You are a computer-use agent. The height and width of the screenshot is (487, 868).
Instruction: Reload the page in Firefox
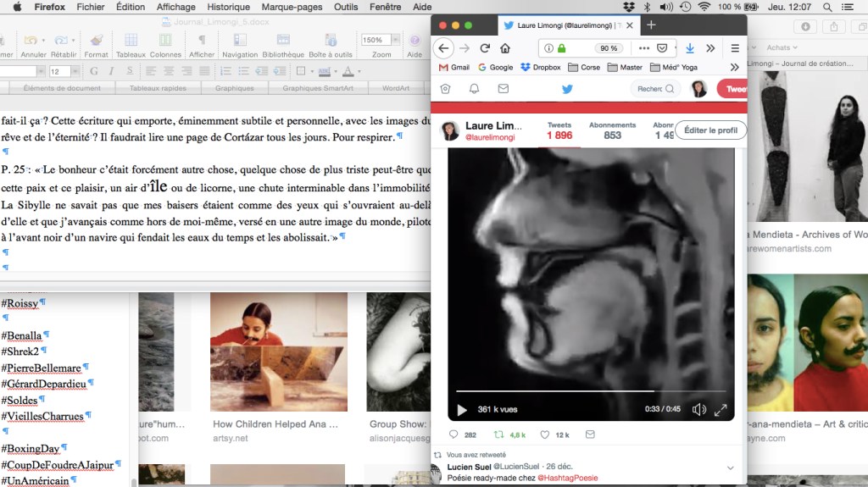coord(486,48)
